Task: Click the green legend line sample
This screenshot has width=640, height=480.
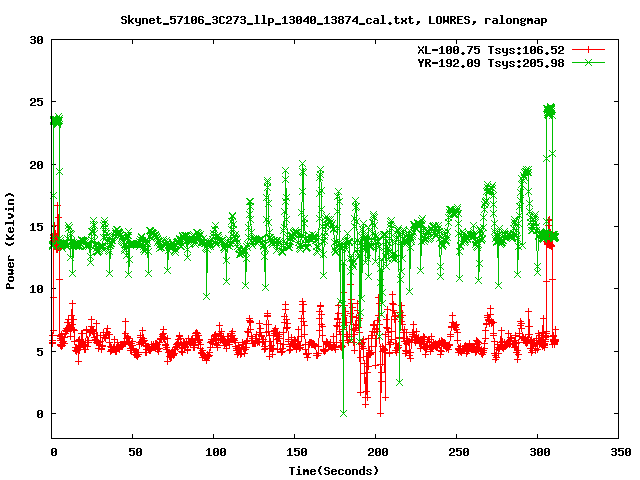Action: [588, 62]
